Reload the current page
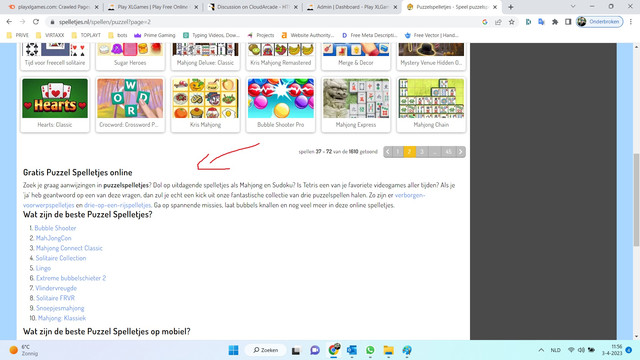 36,22
